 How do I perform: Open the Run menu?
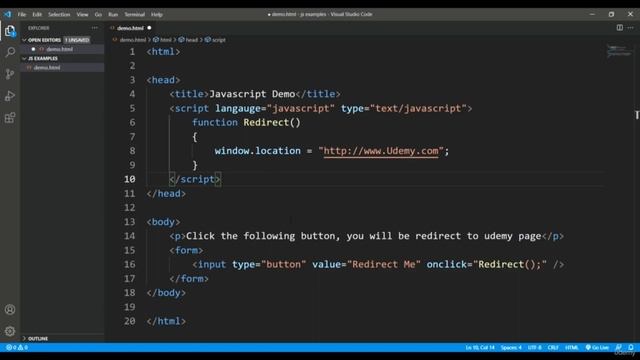pyautogui.click(x=113, y=14)
